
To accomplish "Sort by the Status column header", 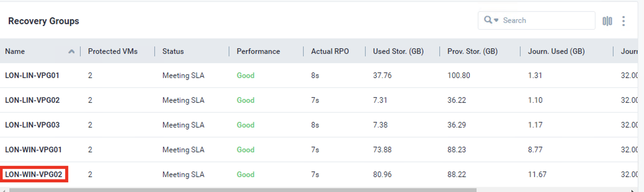I will tap(173, 51).
